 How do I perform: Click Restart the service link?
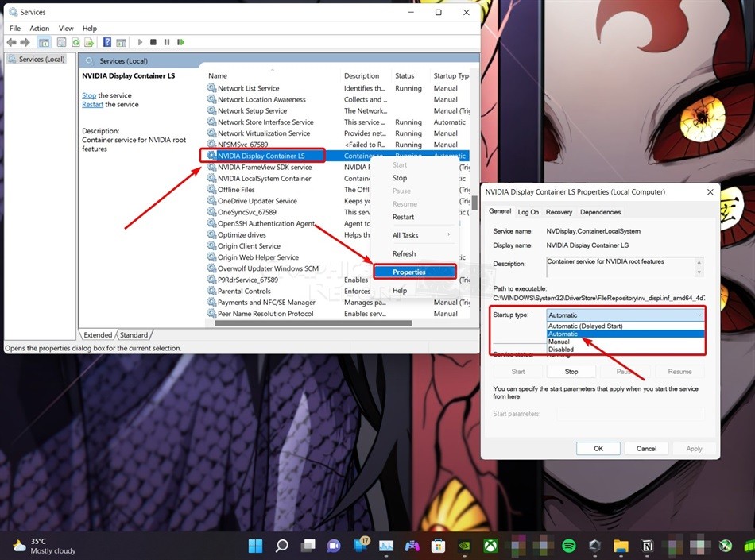coord(92,104)
